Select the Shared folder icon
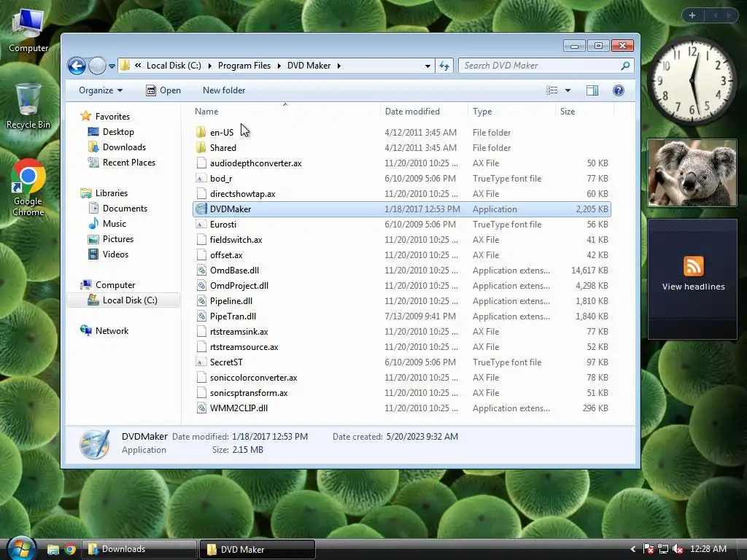The width and height of the screenshot is (747, 560). (x=201, y=147)
